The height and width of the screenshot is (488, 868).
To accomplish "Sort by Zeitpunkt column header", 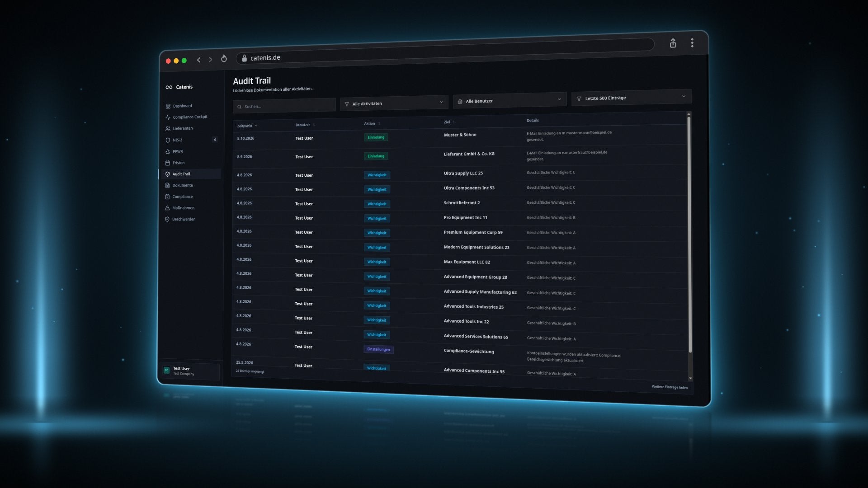I will 247,126.
